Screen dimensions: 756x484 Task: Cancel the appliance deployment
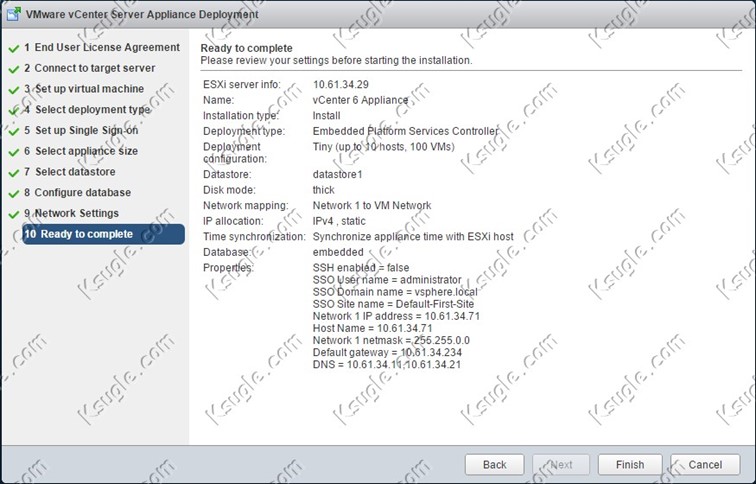point(705,465)
